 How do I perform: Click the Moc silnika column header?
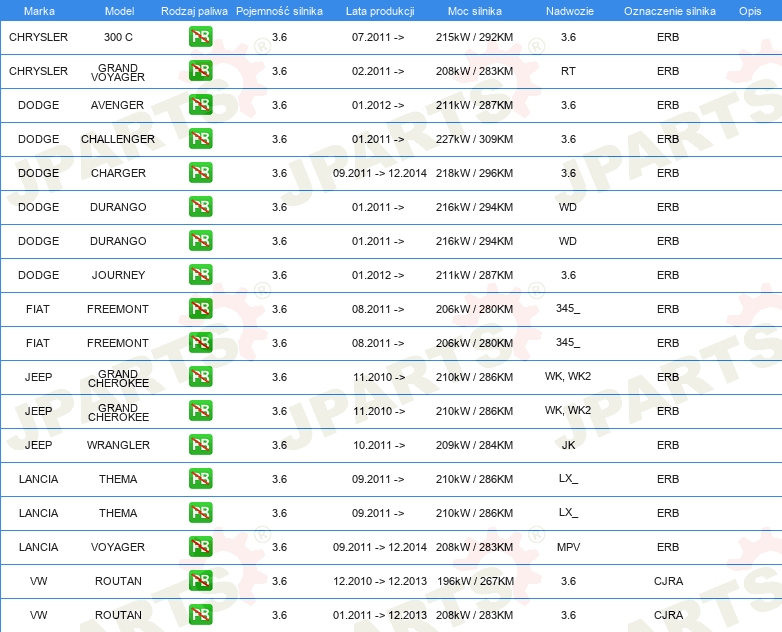pos(474,11)
